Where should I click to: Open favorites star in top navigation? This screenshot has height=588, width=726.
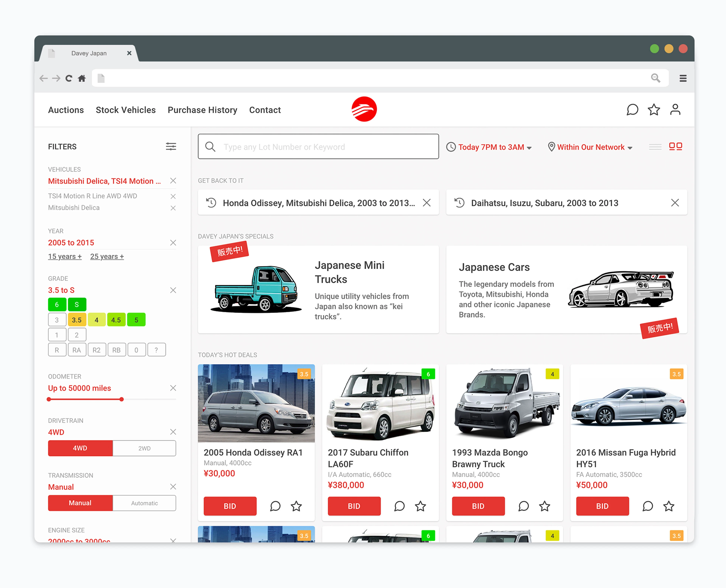coord(654,110)
